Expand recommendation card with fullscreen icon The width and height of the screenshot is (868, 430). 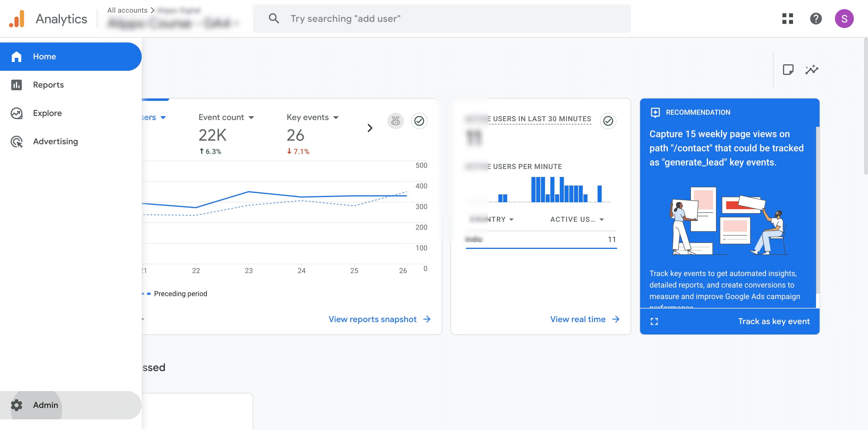pyautogui.click(x=654, y=321)
